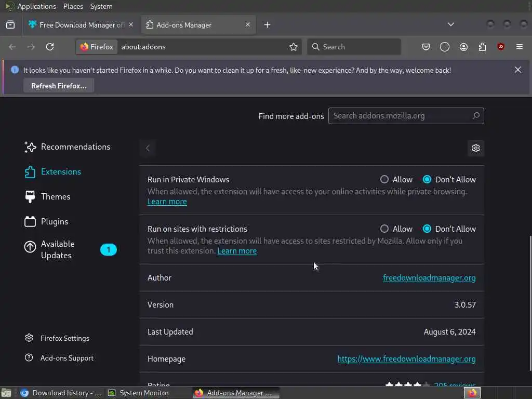The height and width of the screenshot is (399, 532).
Task: Click the Firefox identity badge in URL bar
Action: 97,47
